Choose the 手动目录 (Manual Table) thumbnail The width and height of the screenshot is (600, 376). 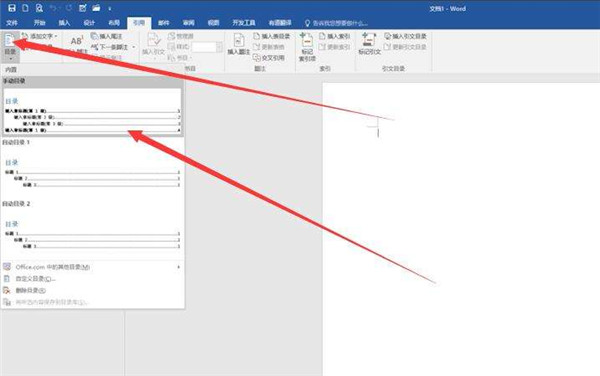tap(92, 111)
